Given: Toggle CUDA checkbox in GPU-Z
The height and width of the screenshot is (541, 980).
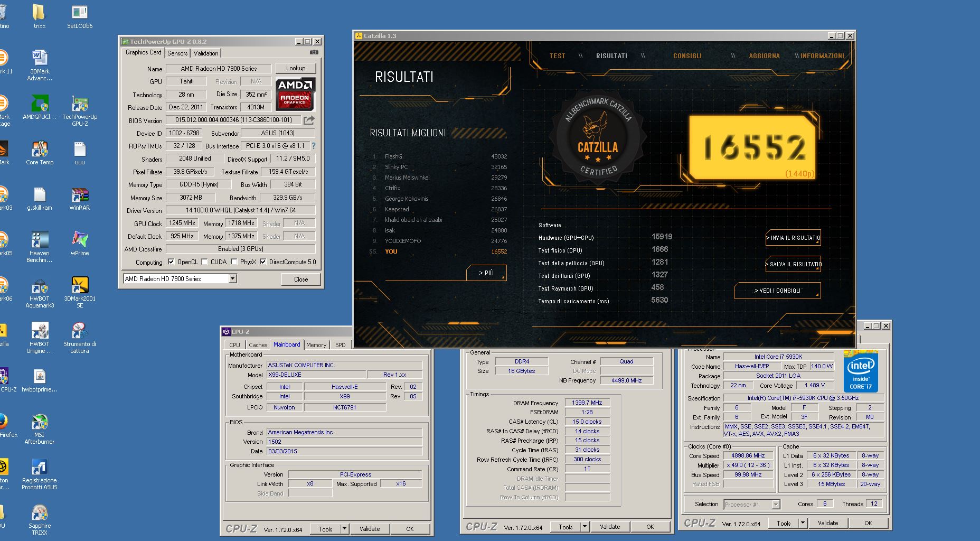Looking at the screenshot, I should (x=204, y=262).
